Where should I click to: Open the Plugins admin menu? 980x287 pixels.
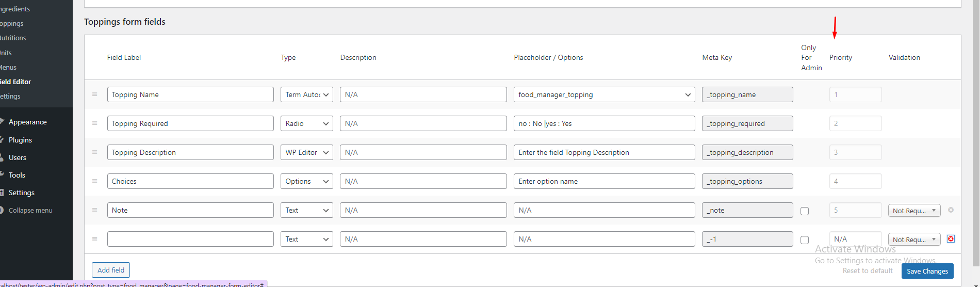(20, 140)
